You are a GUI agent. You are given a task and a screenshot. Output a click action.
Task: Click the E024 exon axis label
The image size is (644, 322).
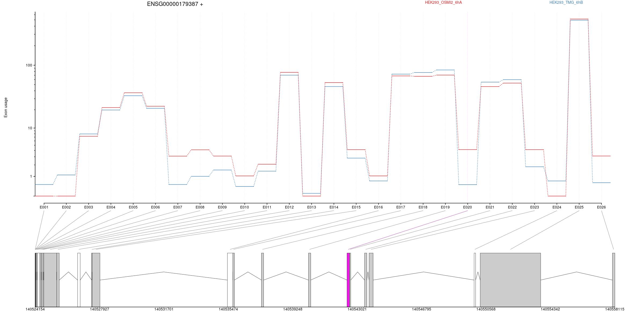557,207
